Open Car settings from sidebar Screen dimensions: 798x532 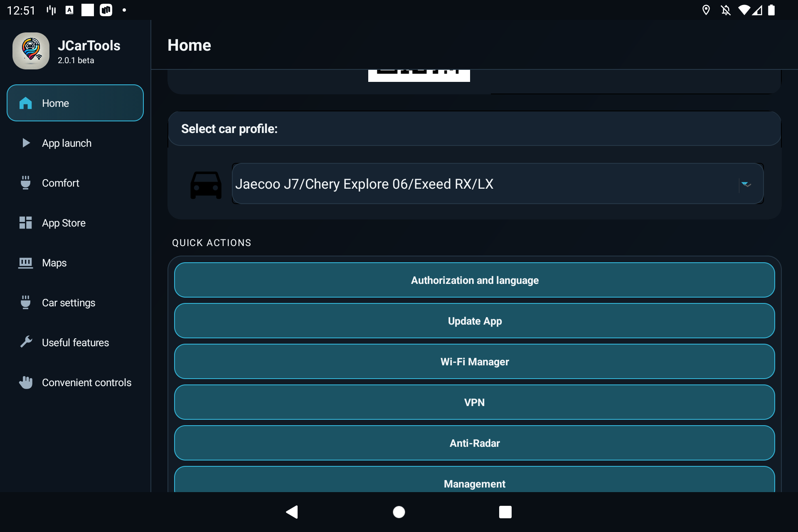coord(75,303)
